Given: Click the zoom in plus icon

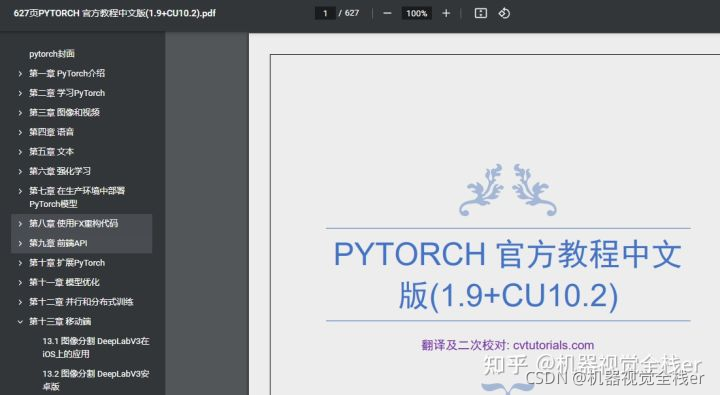Looking at the screenshot, I should point(446,13).
